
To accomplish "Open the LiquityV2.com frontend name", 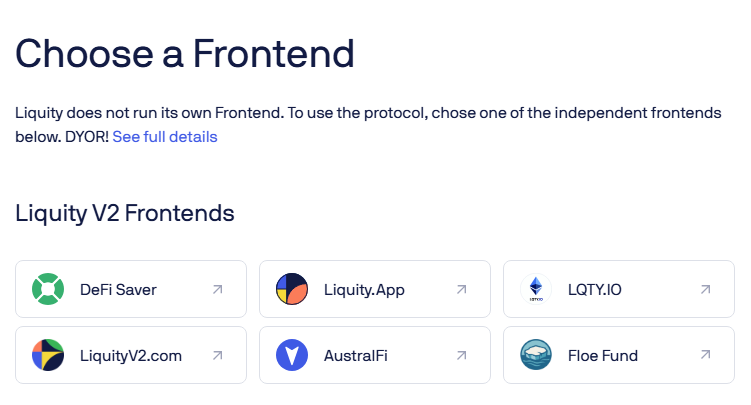I will (131, 355).
